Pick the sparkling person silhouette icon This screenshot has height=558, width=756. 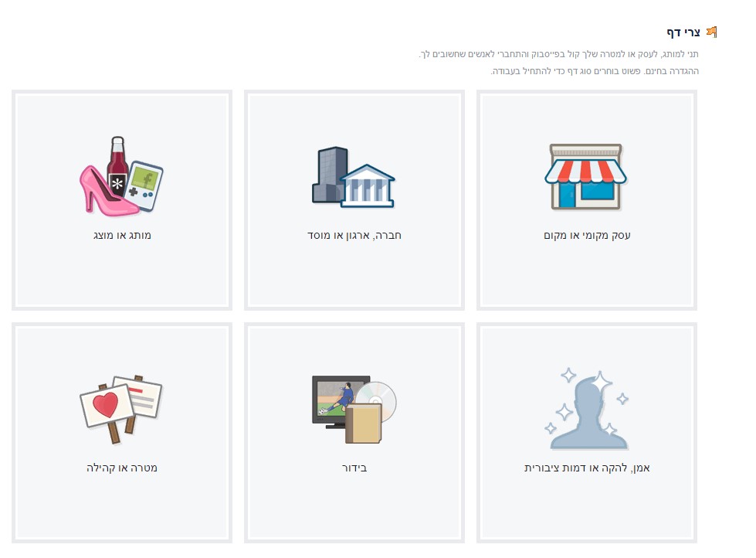pyautogui.click(x=587, y=410)
